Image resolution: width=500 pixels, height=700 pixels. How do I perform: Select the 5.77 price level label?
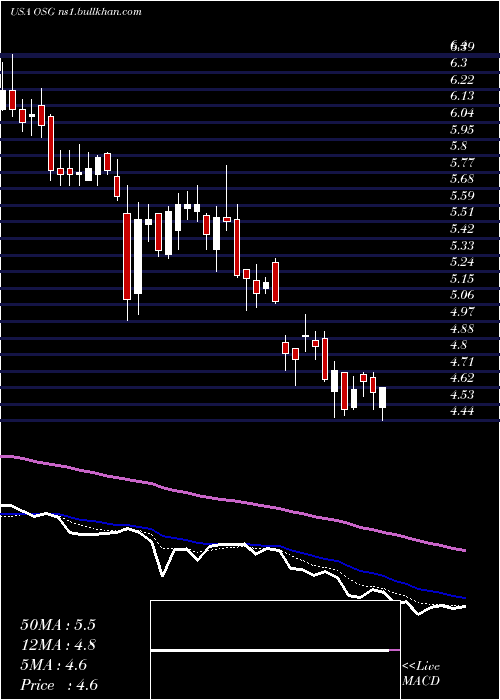click(x=462, y=163)
